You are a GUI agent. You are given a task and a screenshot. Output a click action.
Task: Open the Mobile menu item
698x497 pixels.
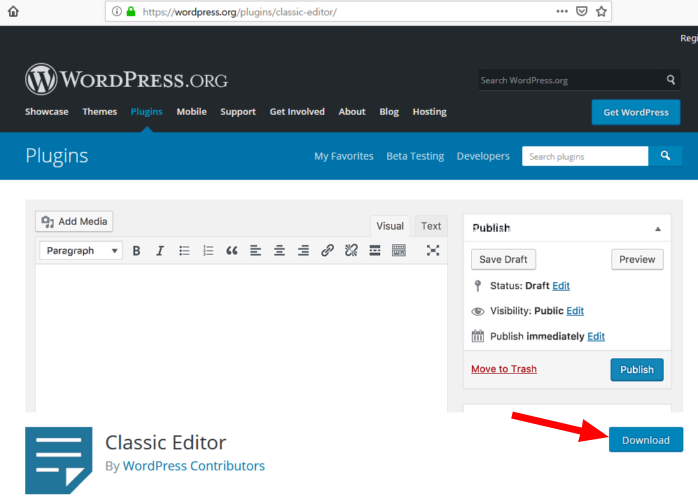click(x=191, y=112)
